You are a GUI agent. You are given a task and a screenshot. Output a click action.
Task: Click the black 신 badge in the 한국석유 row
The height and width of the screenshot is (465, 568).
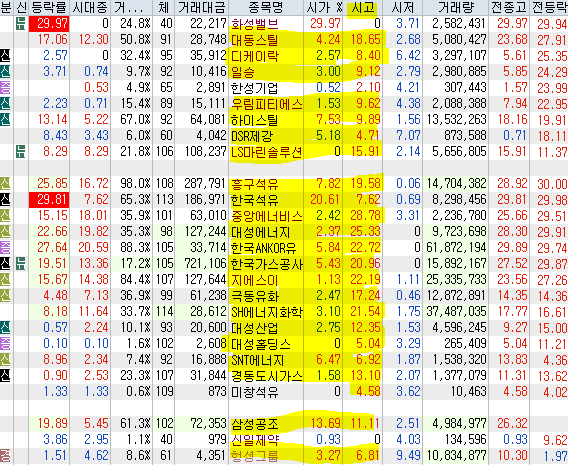click(x=5, y=200)
